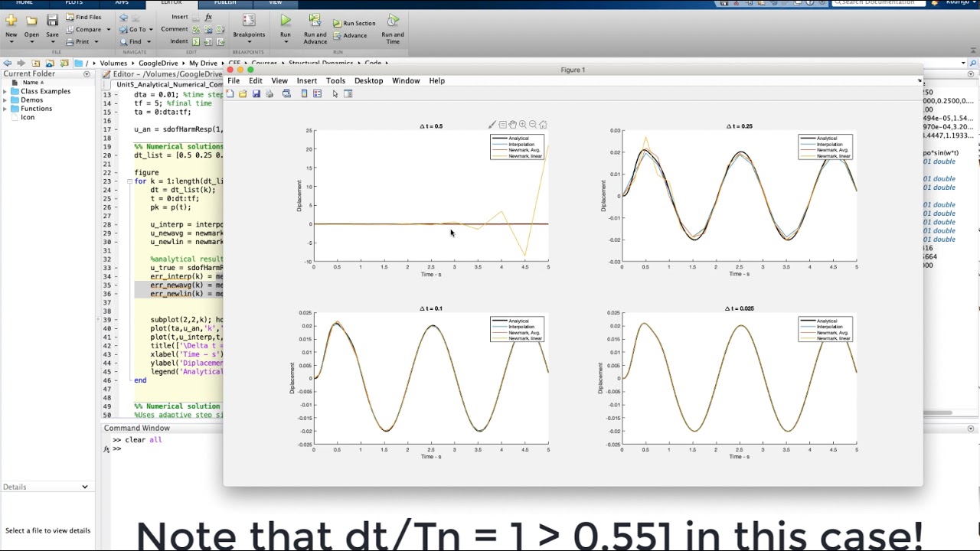The height and width of the screenshot is (551, 980).
Task: Click the brush data icon above first plot
Action: 492,124
